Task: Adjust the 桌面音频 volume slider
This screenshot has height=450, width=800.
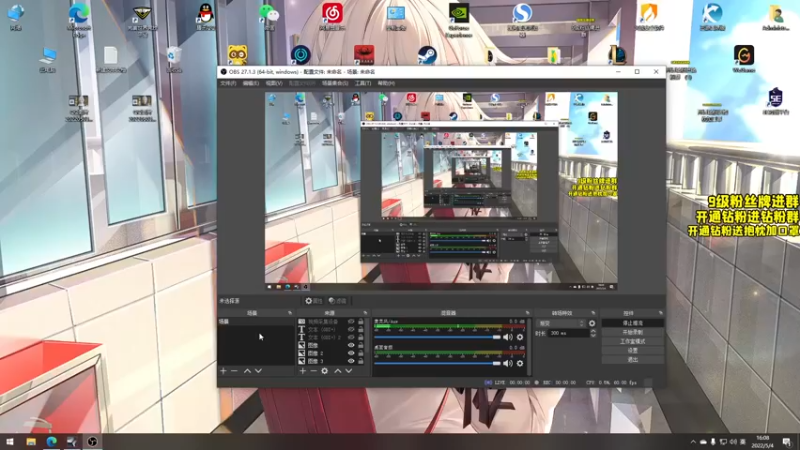Action: tap(437, 363)
